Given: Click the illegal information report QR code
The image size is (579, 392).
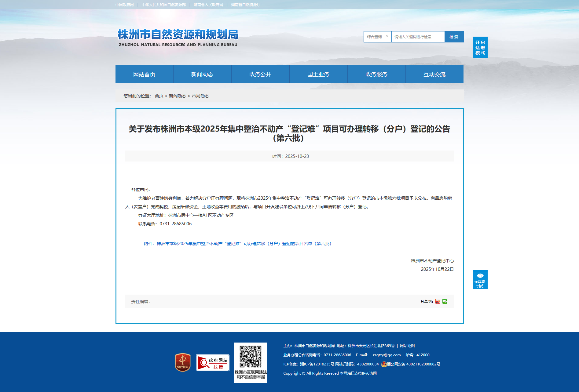Looking at the screenshot, I should pos(250,357).
